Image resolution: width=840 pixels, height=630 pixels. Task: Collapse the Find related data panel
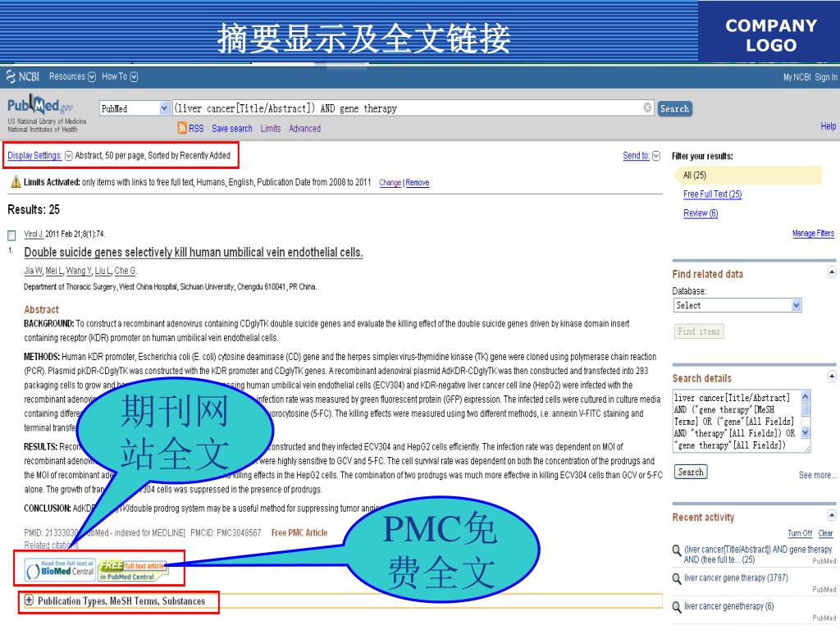point(832,272)
